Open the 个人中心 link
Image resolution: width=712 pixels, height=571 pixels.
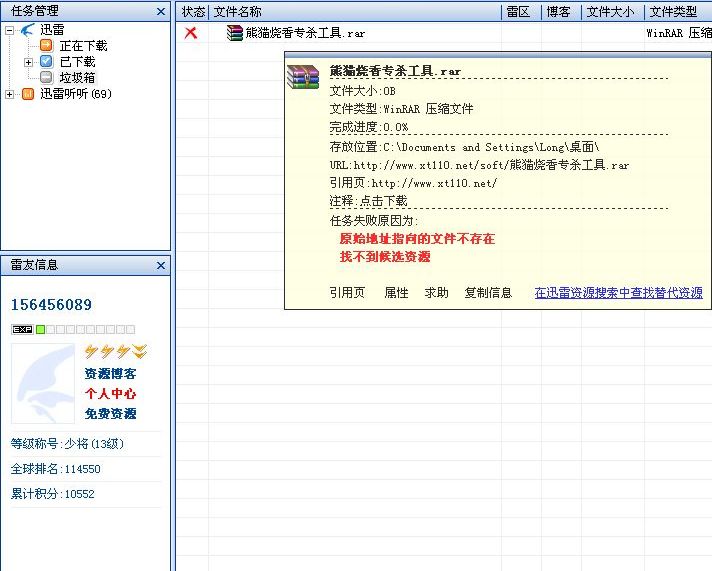click(x=110, y=394)
